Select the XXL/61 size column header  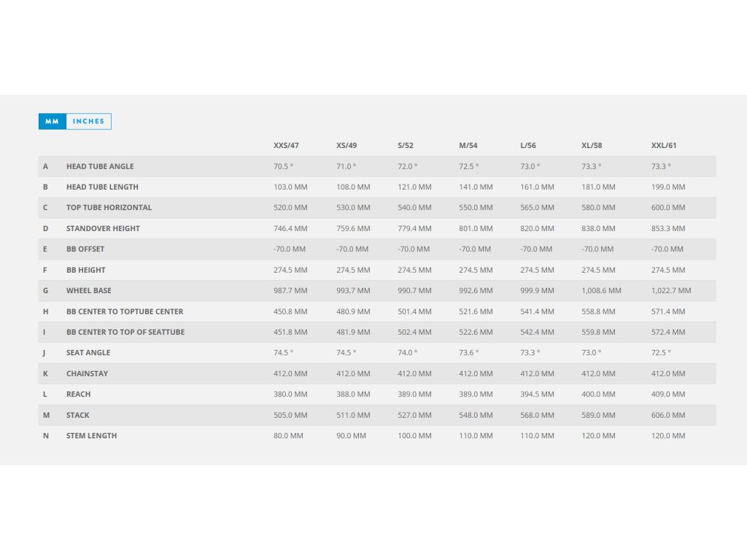coord(664,145)
